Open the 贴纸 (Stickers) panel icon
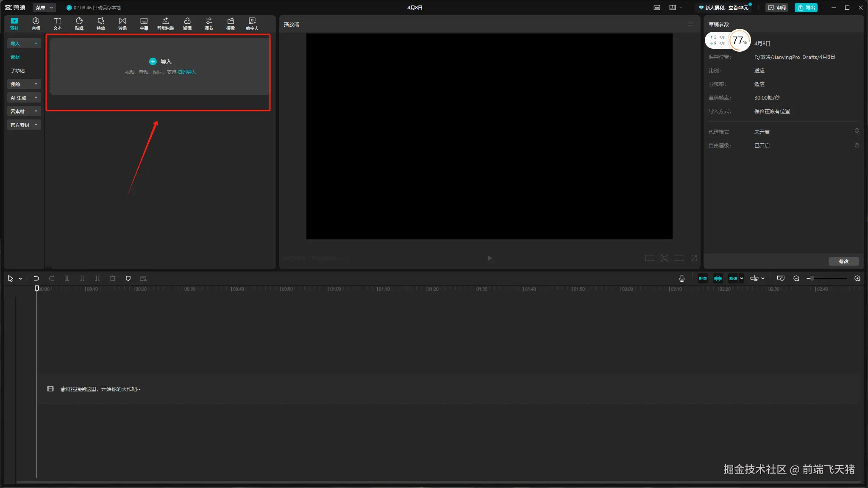Viewport: 868px width, 488px height. [79, 23]
